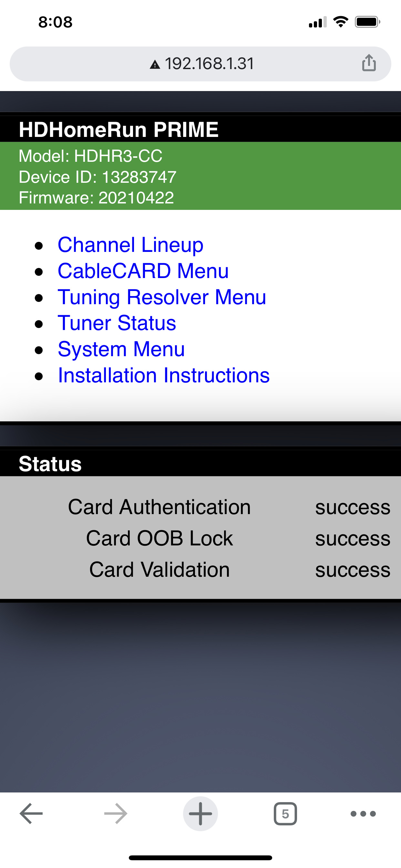This screenshot has width=401, height=868.
Task: Open the three-dot browser menu
Action: [363, 813]
